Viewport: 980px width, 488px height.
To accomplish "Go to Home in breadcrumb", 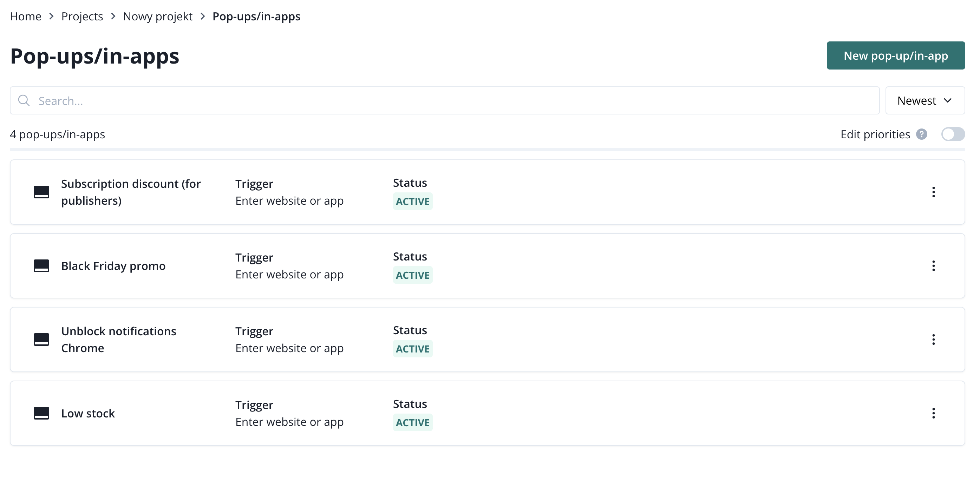I will point(26,17).
